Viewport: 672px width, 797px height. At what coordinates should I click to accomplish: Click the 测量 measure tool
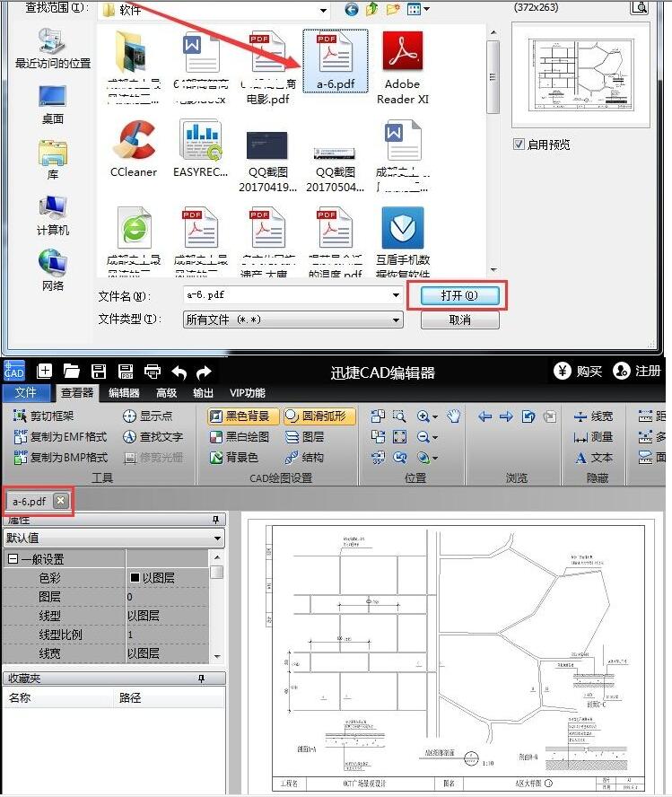coord(593,437)
